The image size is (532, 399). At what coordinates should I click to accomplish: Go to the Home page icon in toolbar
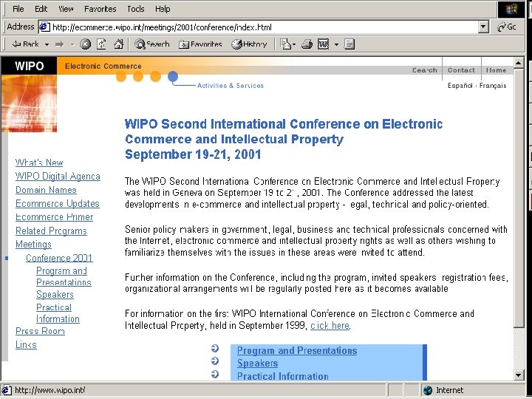pos(118,44)
